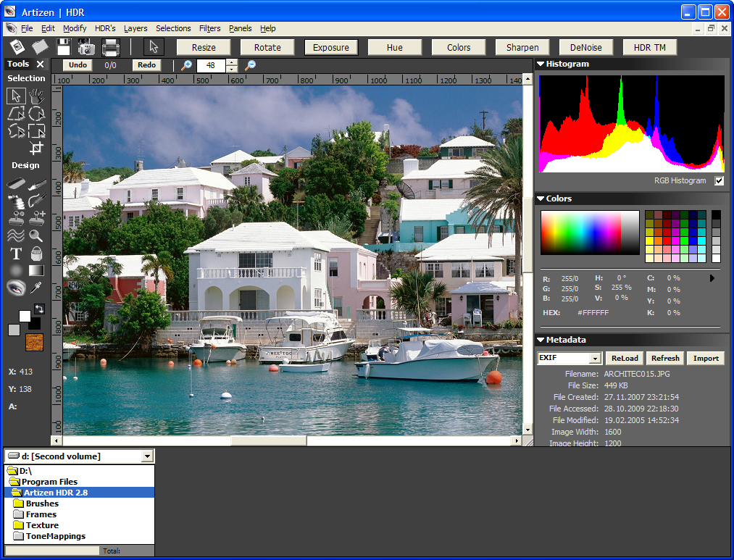Open the Layers menu
This screenshot has width=734, height=560.
point(135,28)
